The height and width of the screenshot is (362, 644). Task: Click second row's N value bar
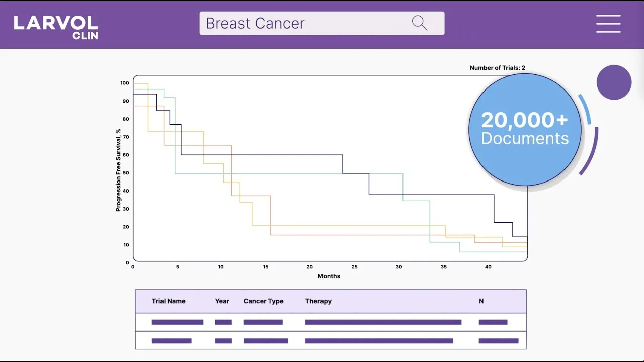[x=498, y=341]
